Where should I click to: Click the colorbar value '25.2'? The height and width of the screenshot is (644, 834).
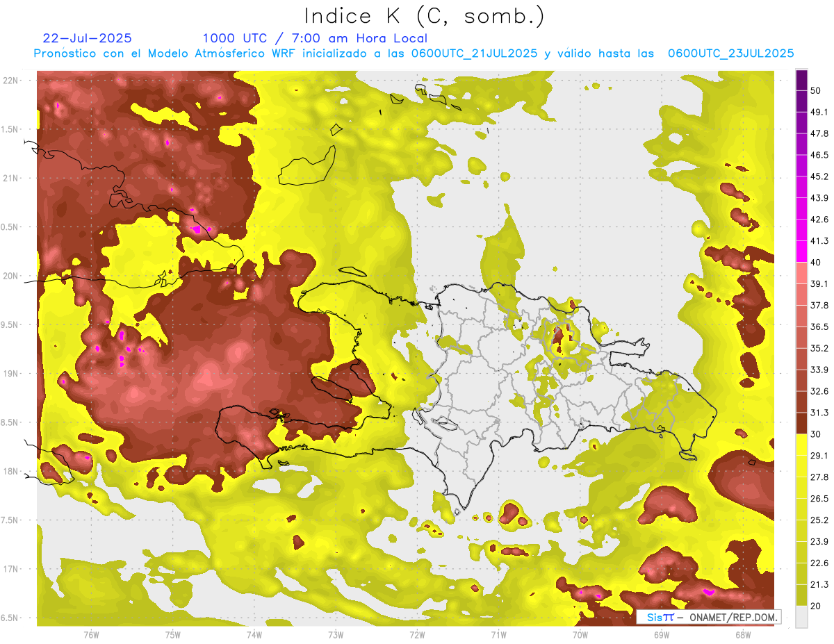pyautogui.click(x=819, y=520)
